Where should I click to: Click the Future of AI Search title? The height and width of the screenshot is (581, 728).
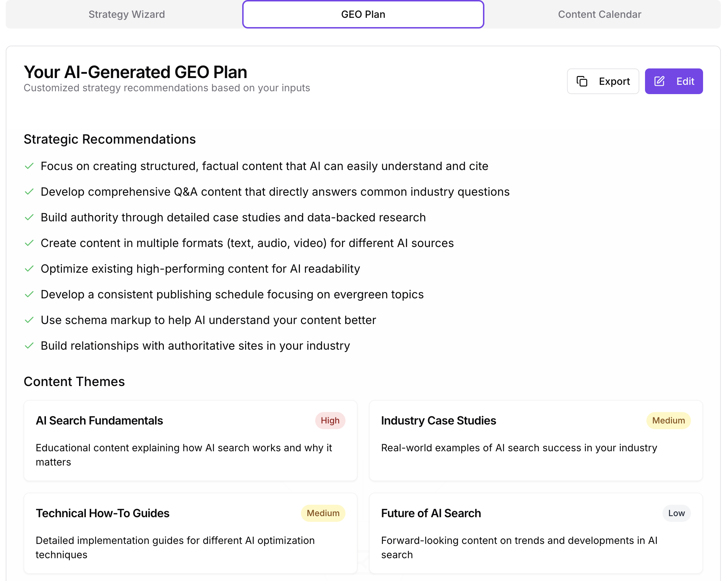(x=431, y=513)
